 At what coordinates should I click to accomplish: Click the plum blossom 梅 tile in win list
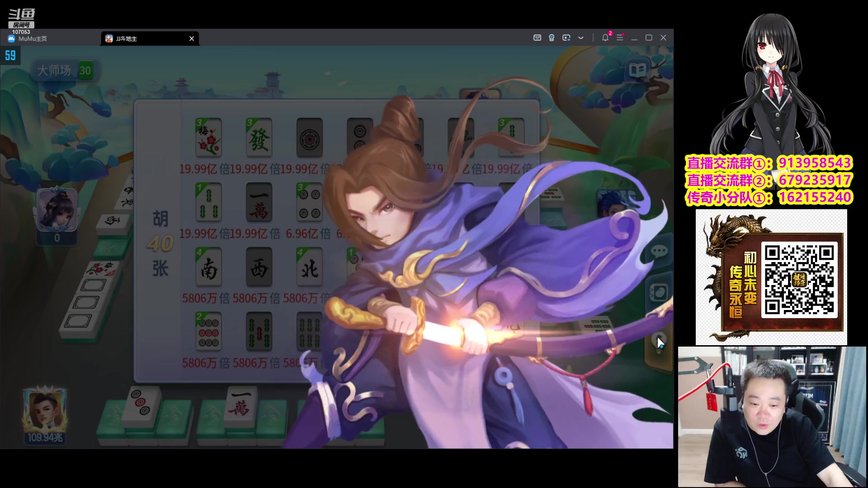tap(208, 137)
